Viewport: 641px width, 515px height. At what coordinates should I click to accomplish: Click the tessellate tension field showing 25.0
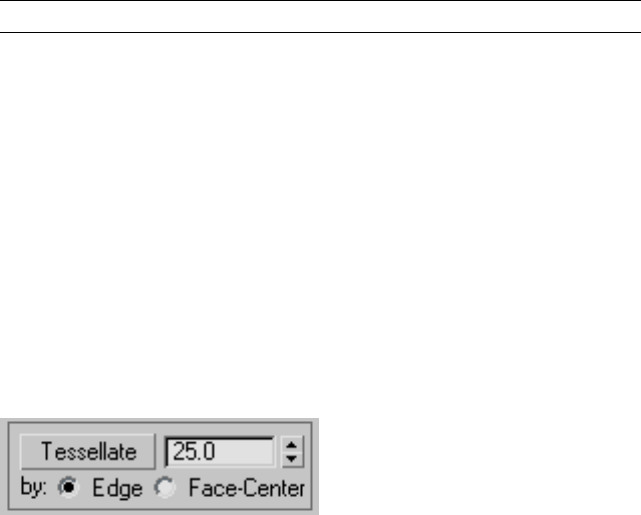pyautogui.click(x=220, y=452)
